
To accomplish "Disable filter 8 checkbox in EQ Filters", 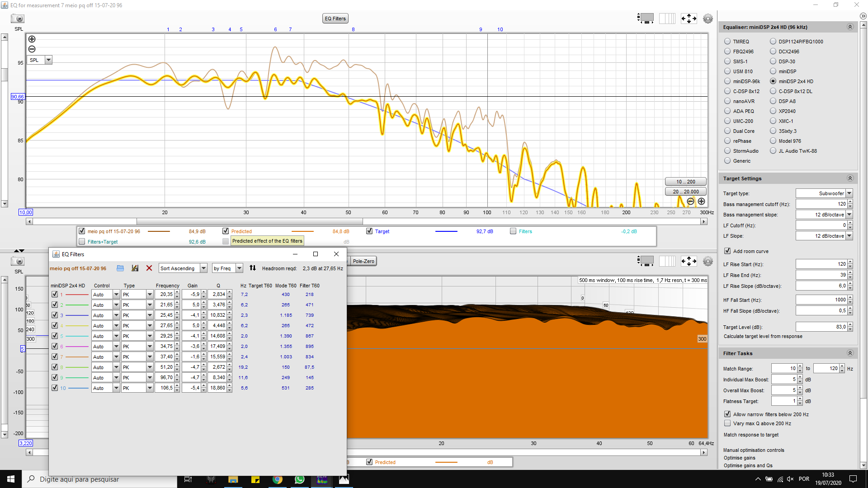I will point(55,367).
